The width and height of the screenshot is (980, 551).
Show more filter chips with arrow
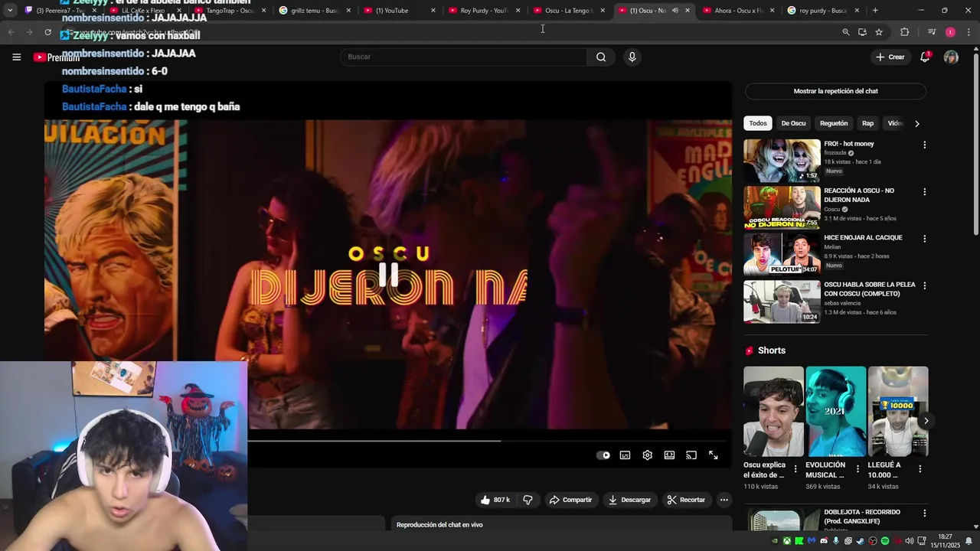917,123
